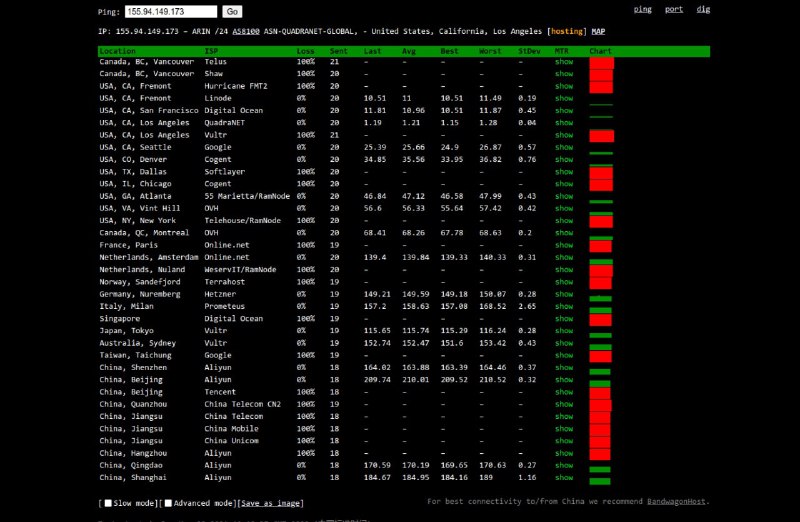Show MTR for Nuland WeservIT row
800x522 pixels.
(564, 270)
